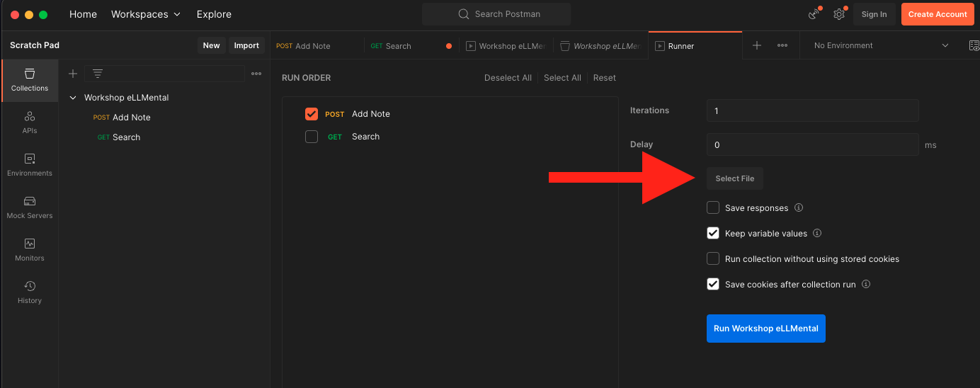980x388 pixels.
Task: Open the Mock Servers sidebar panel
Action: 30,207
